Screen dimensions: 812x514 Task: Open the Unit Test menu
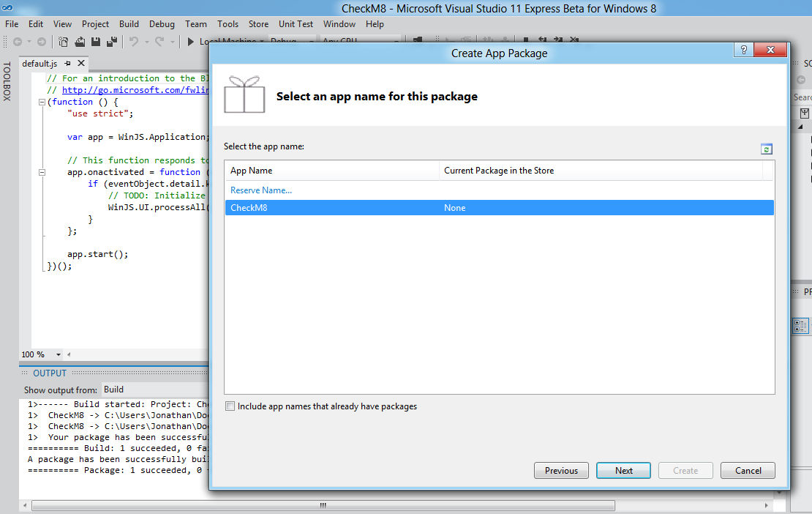[296, 24]
